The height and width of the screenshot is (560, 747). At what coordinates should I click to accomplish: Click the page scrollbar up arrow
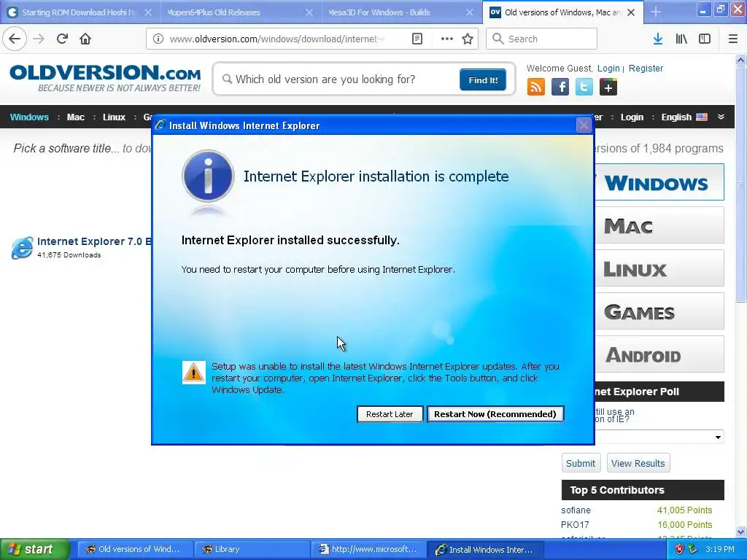[x=741, y=60]
